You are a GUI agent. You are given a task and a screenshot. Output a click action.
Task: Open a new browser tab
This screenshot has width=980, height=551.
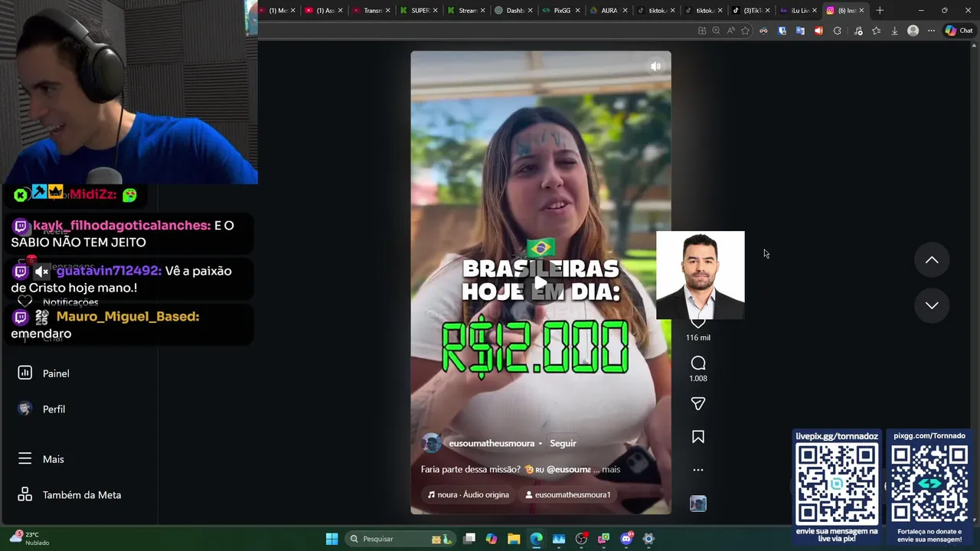[880, 11]
